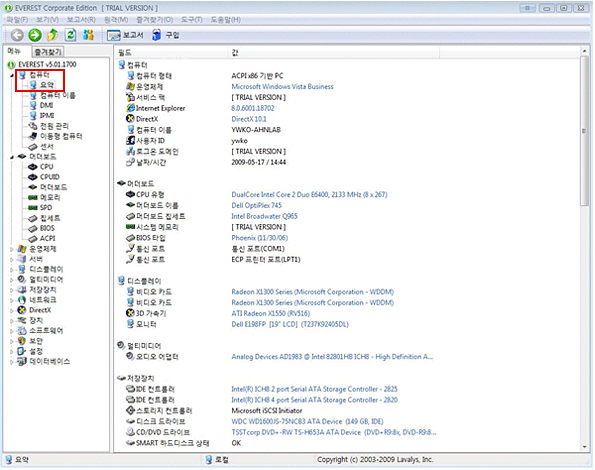Click the 데이터베이스 tree icon
595x470 pixels.
click(x=22, y=362)
